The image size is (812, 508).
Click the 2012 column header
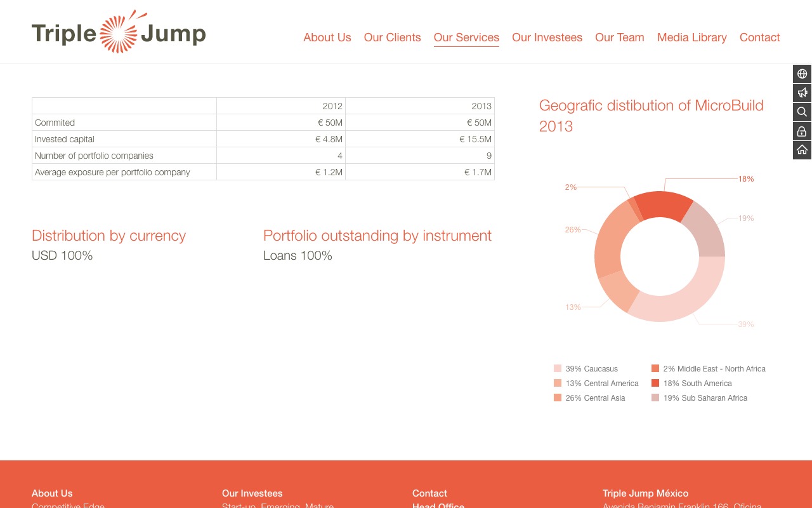coord(281,106)
